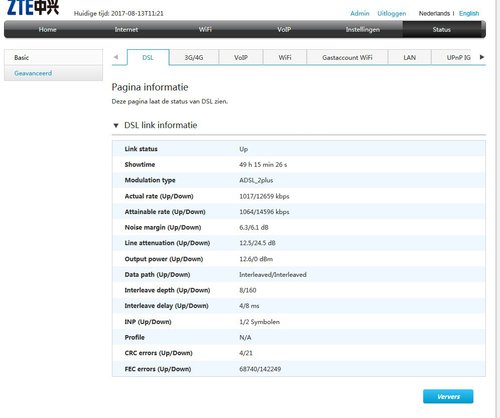The height and width of the screenshot is (418, 500).
Task: Open the WiFi main menu
Action: (205, 29)
